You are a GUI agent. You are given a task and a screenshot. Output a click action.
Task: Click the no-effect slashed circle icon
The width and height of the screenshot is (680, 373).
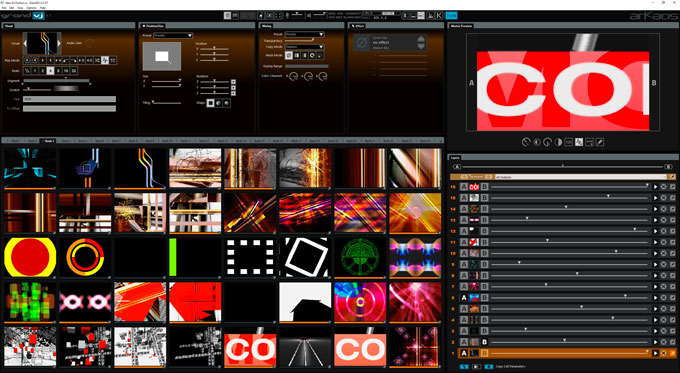tap(362, 43)
